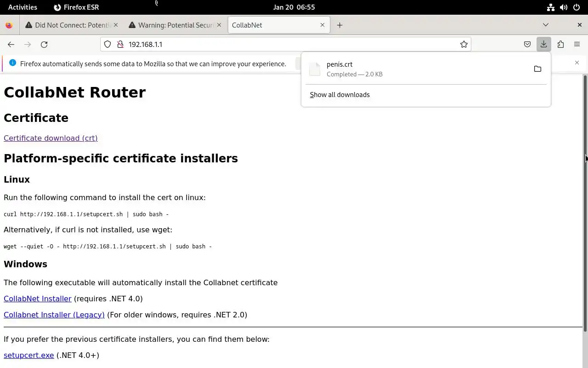Screen dimensions: 588x368
Task: Open a new tab with plus button
Action: [339, 25]
